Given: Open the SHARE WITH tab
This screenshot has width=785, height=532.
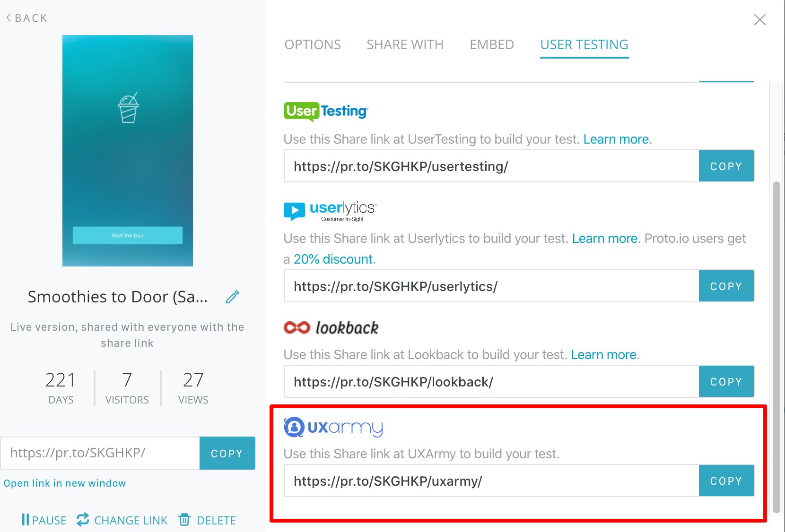Looking at the screenshot, I should [x=405, y=44].
